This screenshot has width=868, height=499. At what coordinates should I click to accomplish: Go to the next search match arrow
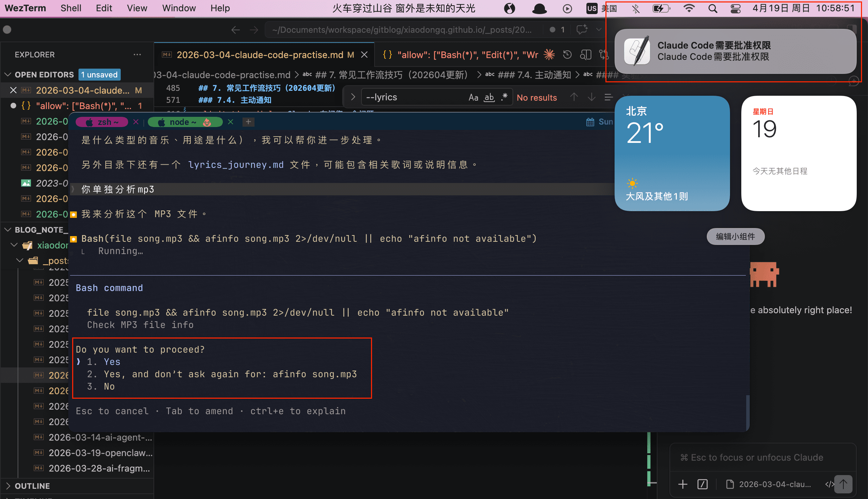coord(592,97)
